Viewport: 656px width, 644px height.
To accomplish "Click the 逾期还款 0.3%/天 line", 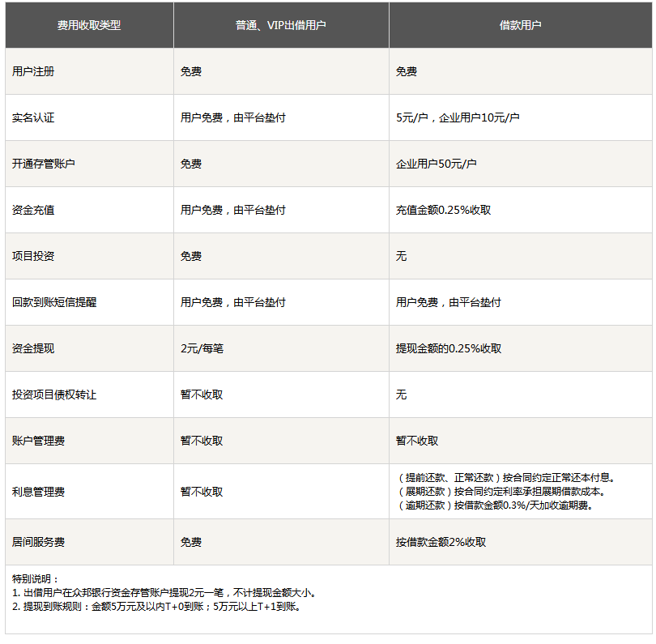I will pyautogui.click(x=496, y=505).
